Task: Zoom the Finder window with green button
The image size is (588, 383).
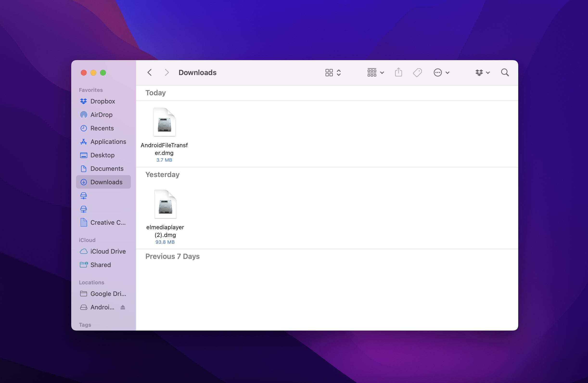Action: pos(103,73)
